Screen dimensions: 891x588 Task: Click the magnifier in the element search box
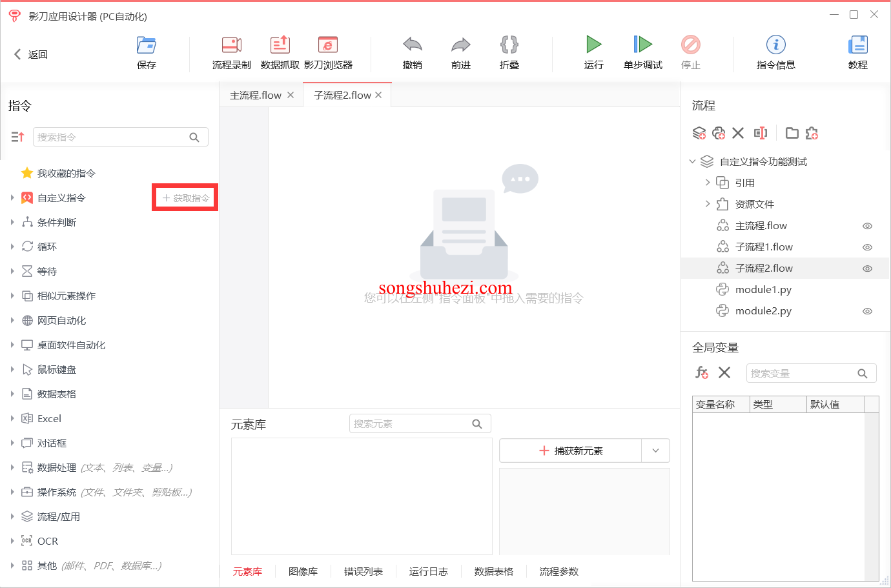click(477, 423)
